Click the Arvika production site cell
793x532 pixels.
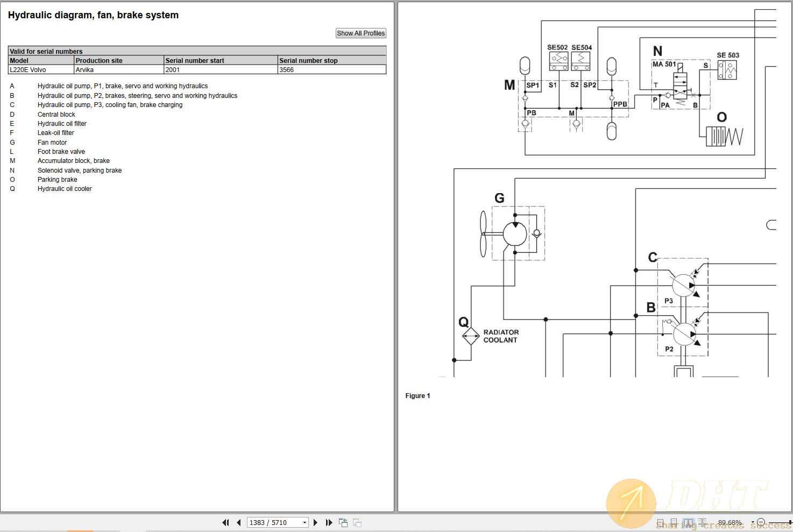click(119, 69)
